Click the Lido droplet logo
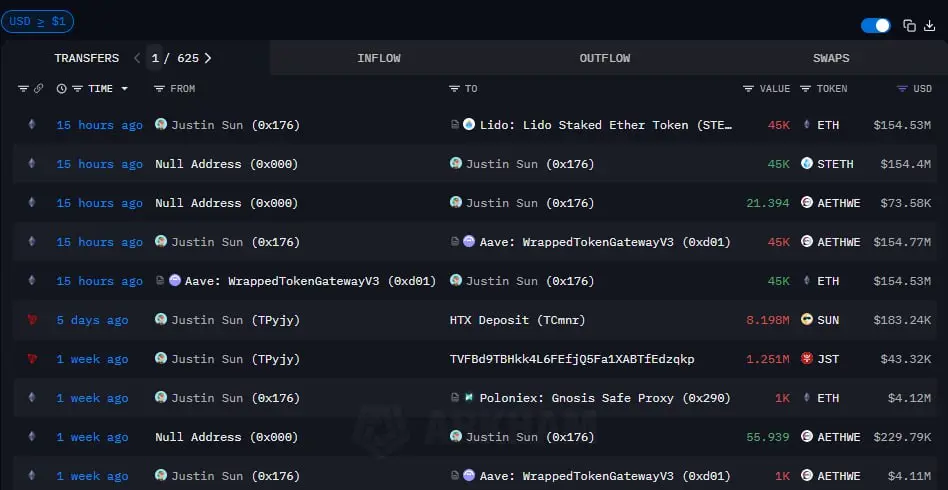 pos(469,125)
